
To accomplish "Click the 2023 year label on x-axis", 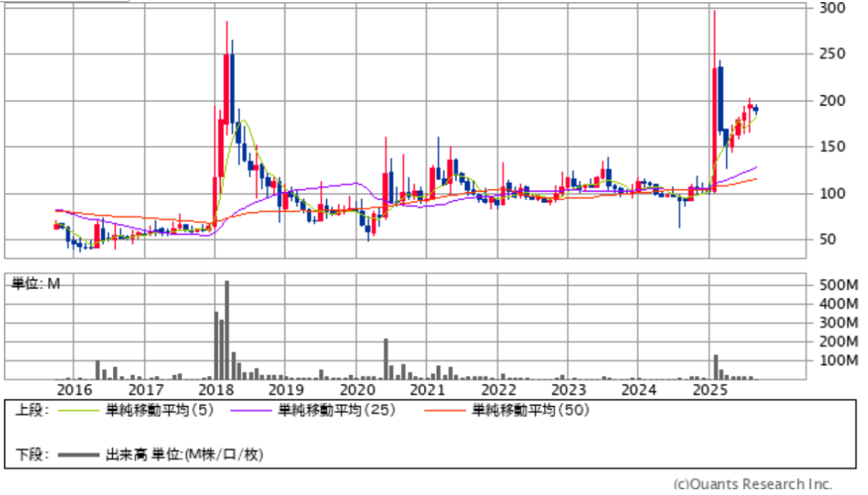I will (568, 390).
